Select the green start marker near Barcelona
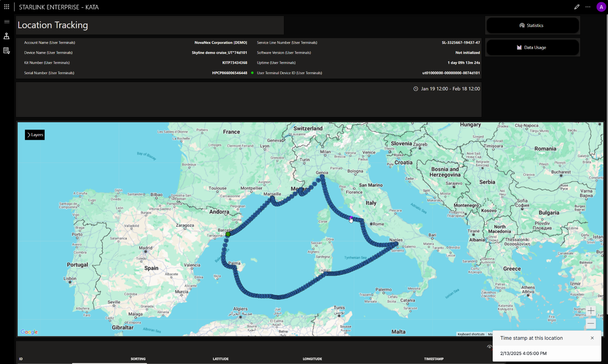 (x=228, y=234)
